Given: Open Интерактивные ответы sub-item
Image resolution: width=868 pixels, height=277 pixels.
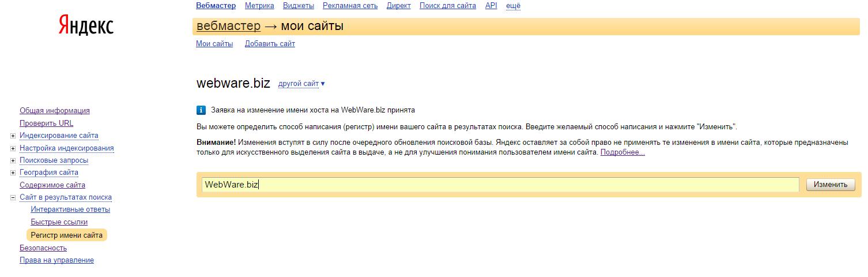Looking at the screenshot, I should coord(70,209).
